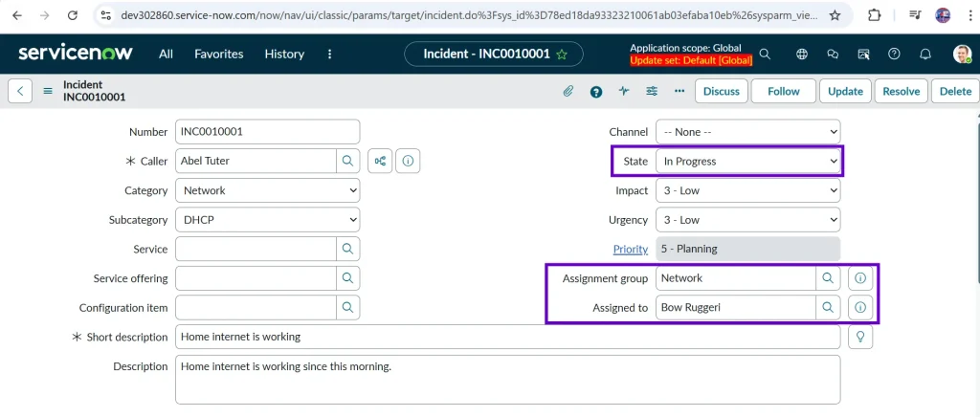Open Caller lookup magnifier icon
Screen dimensions: 980x417
(347, 161)
